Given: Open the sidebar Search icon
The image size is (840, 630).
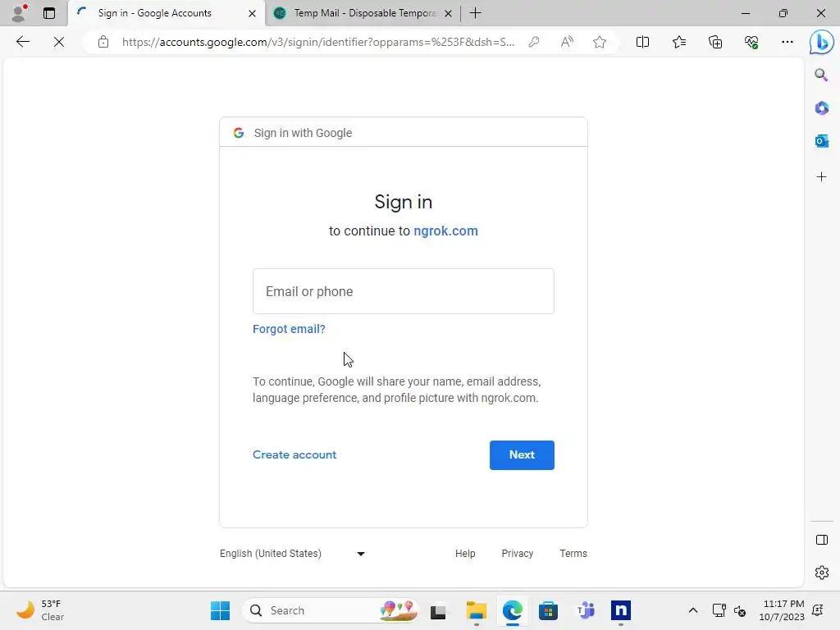Looking at the screenshot, I should click(x=821, y=75).
